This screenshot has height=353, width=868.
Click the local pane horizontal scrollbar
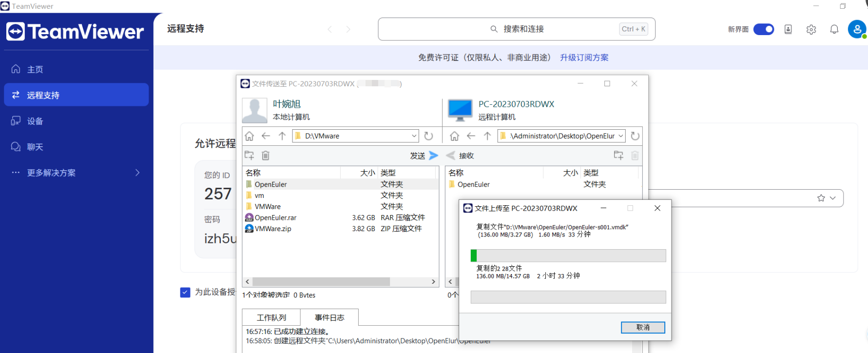click(x=321, y=282)
